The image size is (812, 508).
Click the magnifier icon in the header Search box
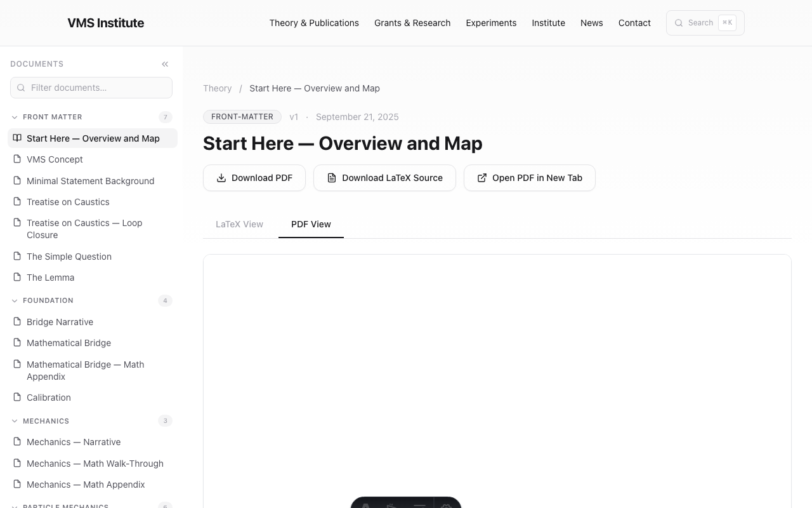(679, 23)
